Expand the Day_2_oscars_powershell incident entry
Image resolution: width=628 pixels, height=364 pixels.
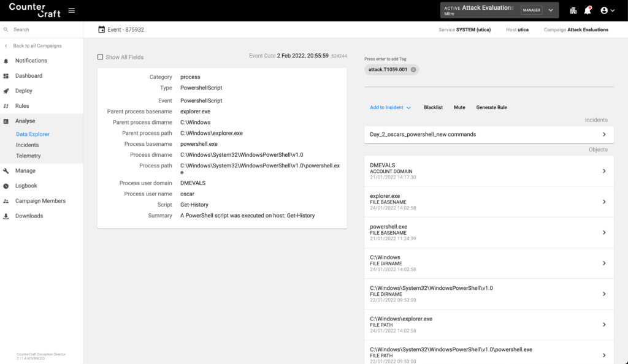(603, 134)
